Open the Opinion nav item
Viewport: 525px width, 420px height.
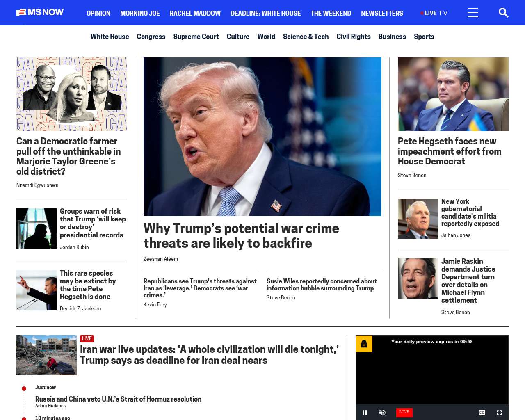[x=98, y=13]
